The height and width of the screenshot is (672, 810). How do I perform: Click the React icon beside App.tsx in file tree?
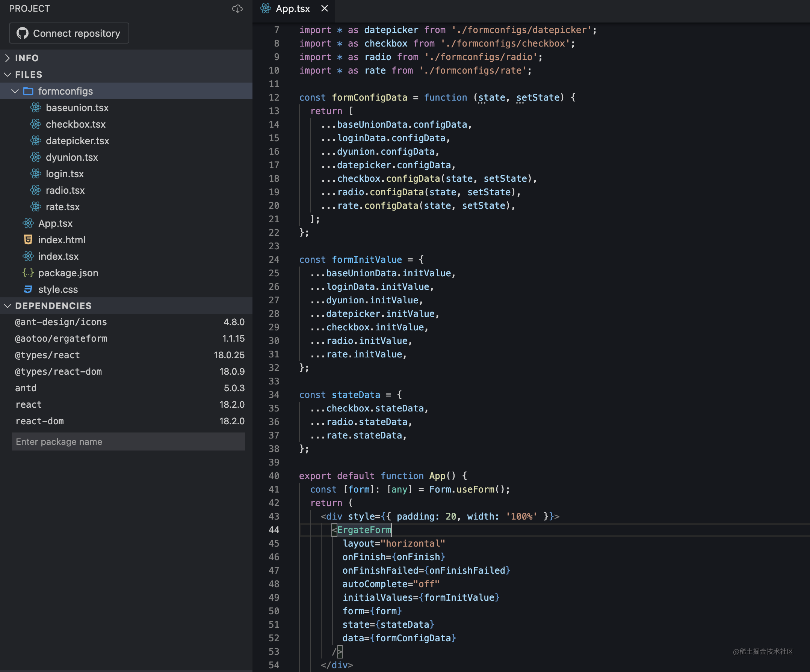(28, 223)
